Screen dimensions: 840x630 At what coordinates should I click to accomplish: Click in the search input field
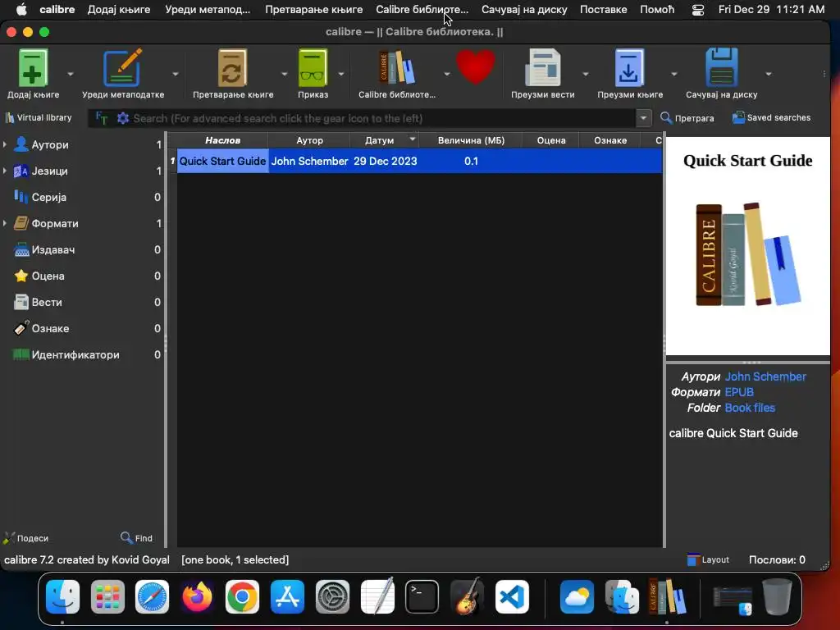click(x=383, y=118)
